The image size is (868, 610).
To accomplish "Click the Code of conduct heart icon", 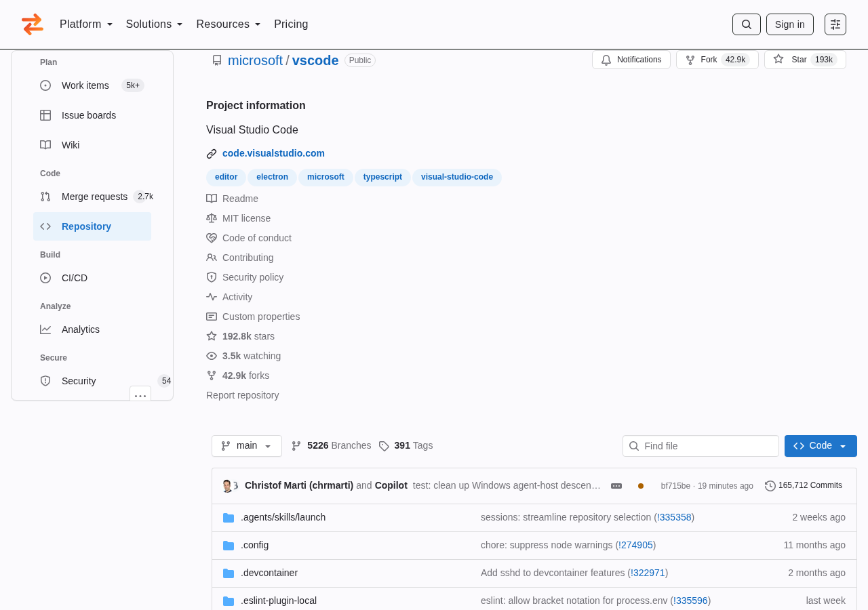I will 212,238.
